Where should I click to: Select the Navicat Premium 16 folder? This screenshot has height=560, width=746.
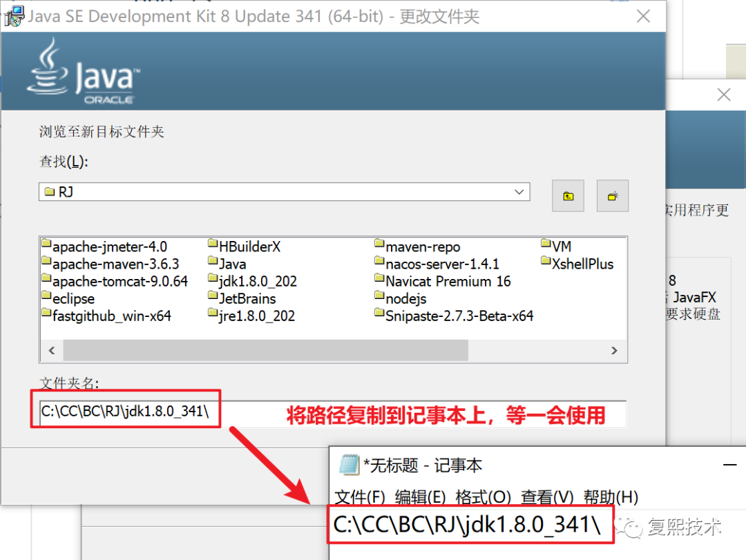[x=443, y=281]
